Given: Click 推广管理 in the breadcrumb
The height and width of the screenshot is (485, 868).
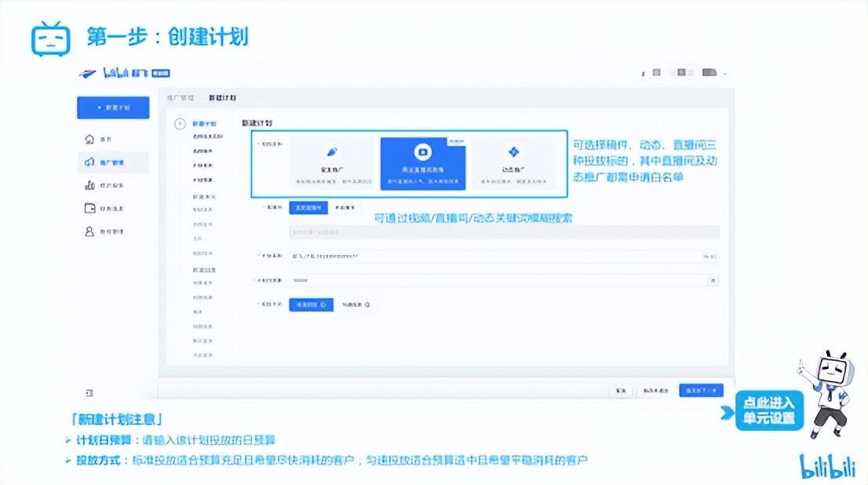Looking at the screenshot, I should (x=181, y=97).
